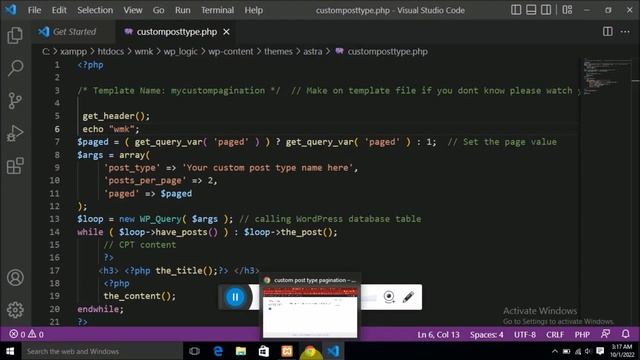This screenshot has height=360, width=640.
Task: Change encoding via UTF-8 status item
Action: point(524,335)
